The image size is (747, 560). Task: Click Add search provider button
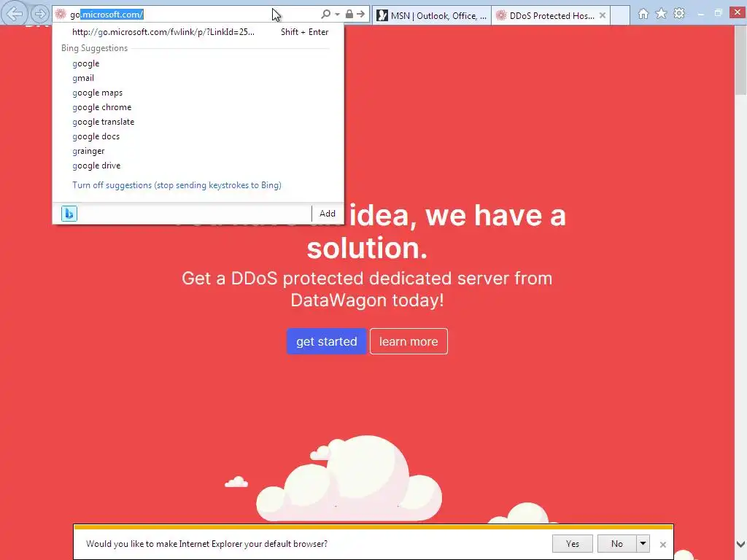tap(328, 214)
